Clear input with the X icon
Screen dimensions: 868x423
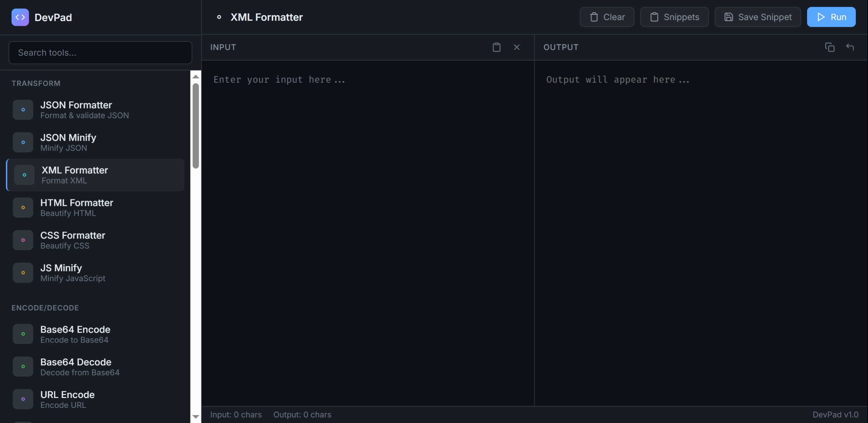[x=517, y=47]
